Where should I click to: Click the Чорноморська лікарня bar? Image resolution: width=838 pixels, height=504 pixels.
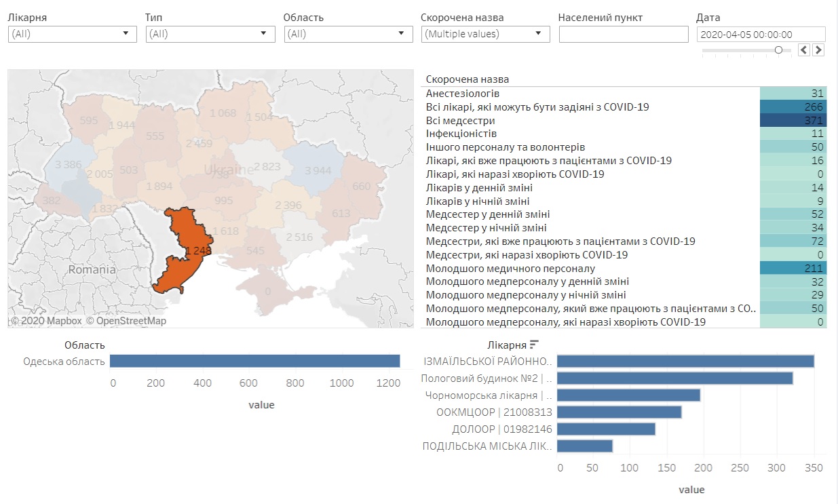click(629, 395)
